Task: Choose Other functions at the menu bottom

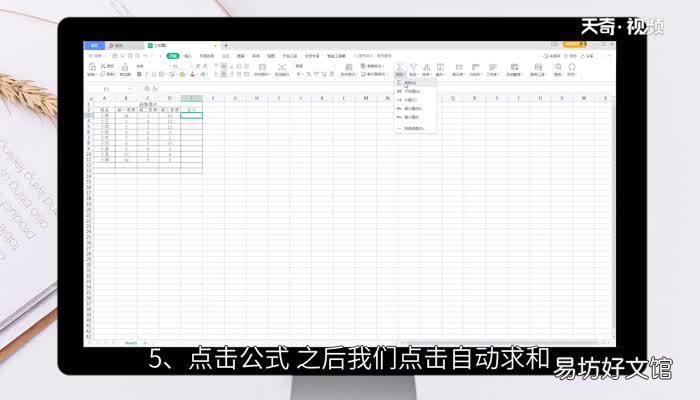Action: coord(415,129)
